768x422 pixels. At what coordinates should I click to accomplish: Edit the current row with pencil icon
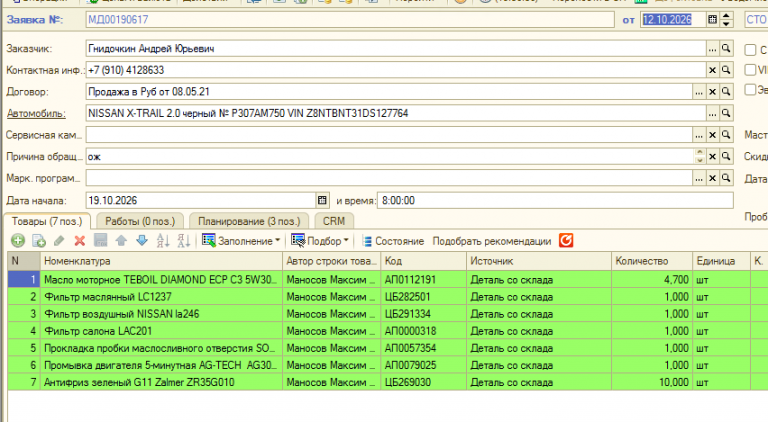59,240
